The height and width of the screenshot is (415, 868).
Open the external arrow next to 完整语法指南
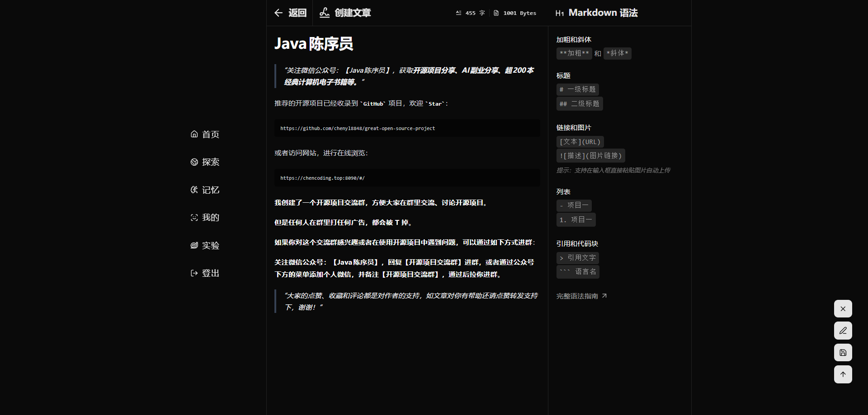[604, 296]
